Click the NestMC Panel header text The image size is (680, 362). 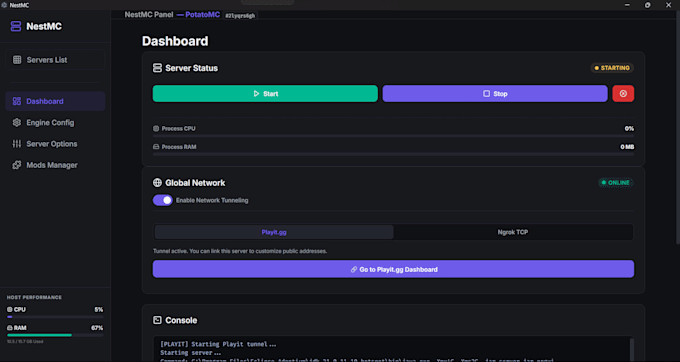tap(149, 15)
